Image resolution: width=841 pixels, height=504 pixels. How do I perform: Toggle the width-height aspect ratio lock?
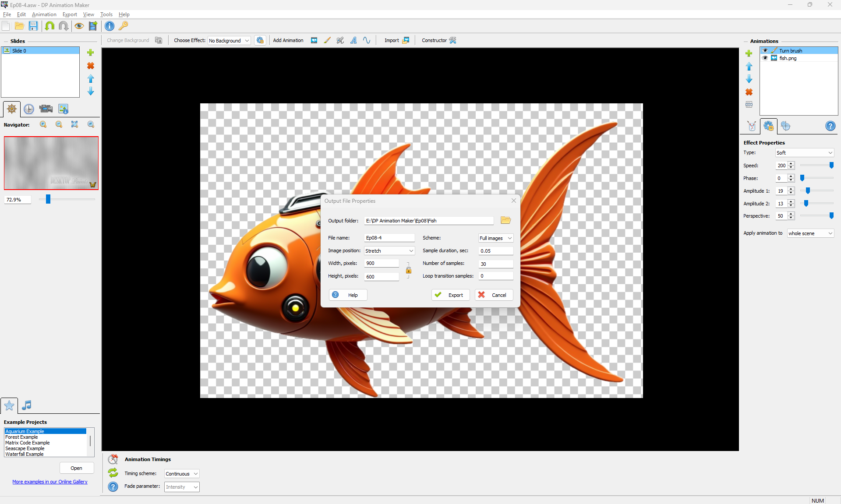pyautogui.click(x=408, y=270)
